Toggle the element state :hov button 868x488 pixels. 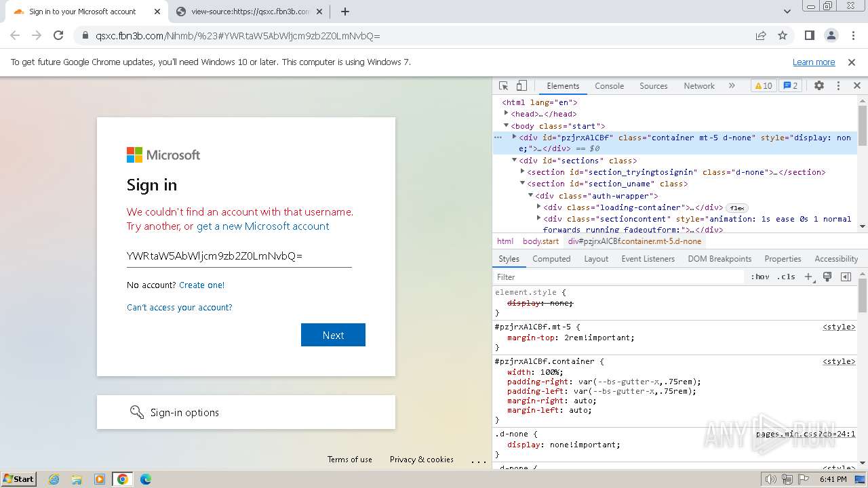tap(760, 277)
